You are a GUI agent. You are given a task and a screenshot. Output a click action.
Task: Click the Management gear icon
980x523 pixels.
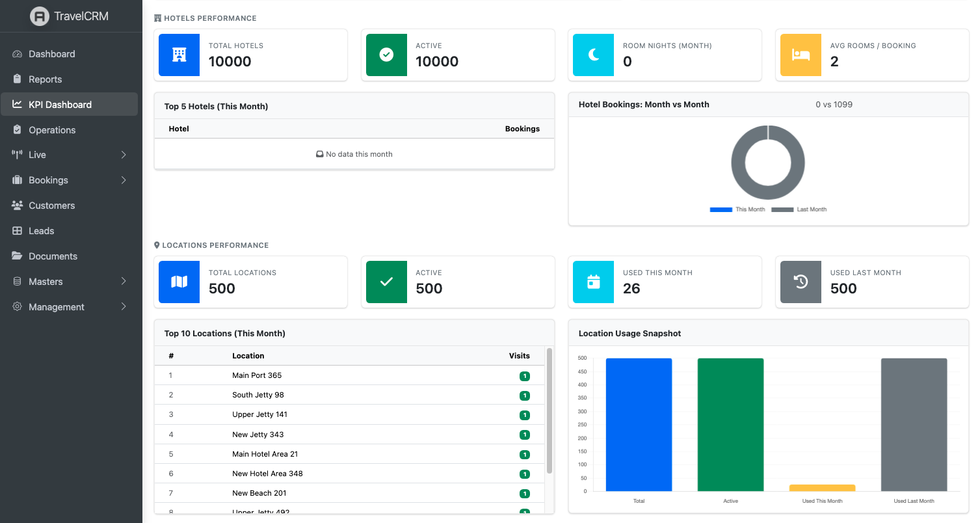click(18, 307)
